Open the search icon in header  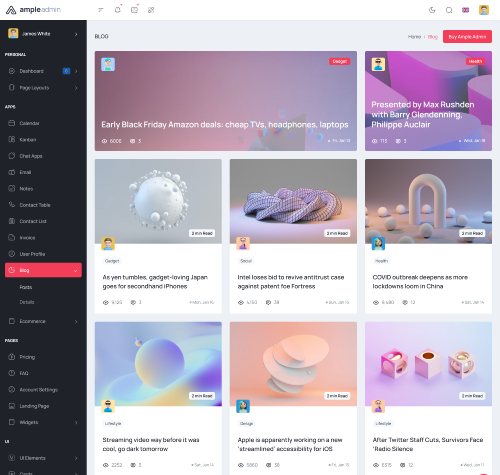(x=449, y=10)
